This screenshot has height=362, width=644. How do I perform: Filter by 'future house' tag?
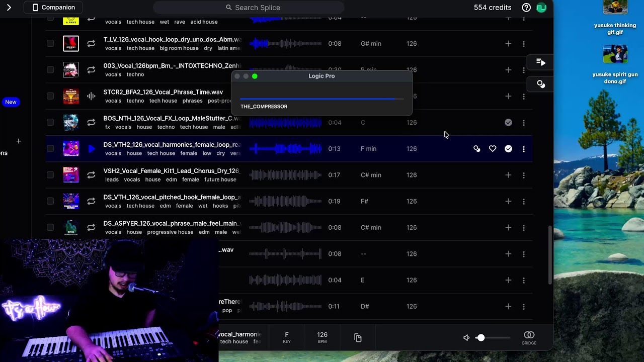[x=220, y=179]
